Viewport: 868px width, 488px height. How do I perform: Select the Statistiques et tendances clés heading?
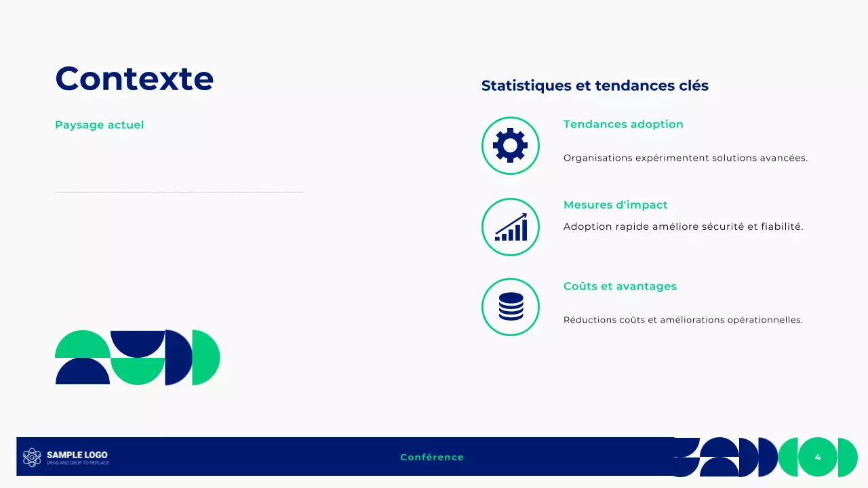click(x=595, y=85)
